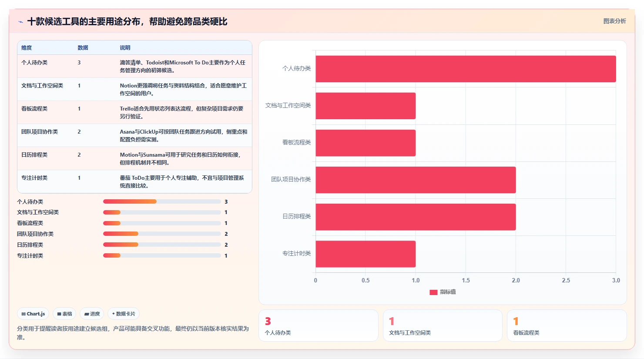644x359 pixels.
Task: Click the 1.5 tick on chart x-axis
Action: pyautogui.click(x=466, y=281)
